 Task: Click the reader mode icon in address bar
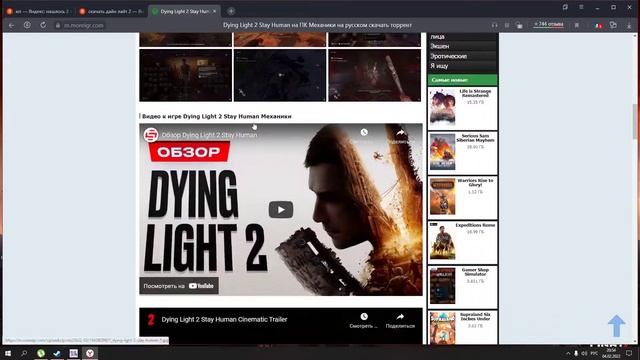coord(507,25)
